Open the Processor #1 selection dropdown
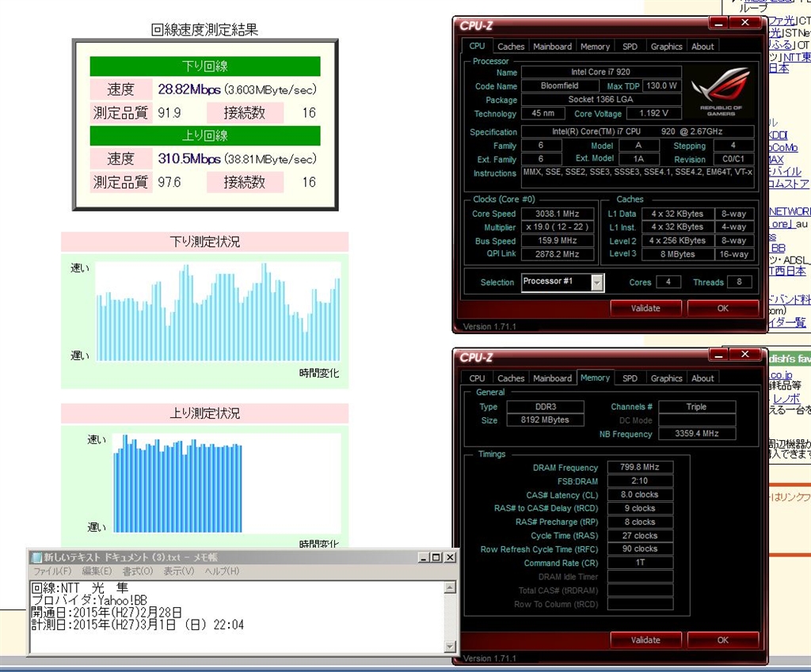811x672 pixels. tap(597, 283)
